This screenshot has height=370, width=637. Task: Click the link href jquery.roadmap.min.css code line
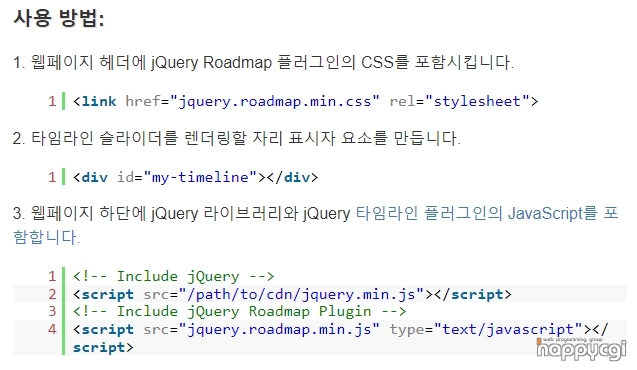(x=306, y=101)
